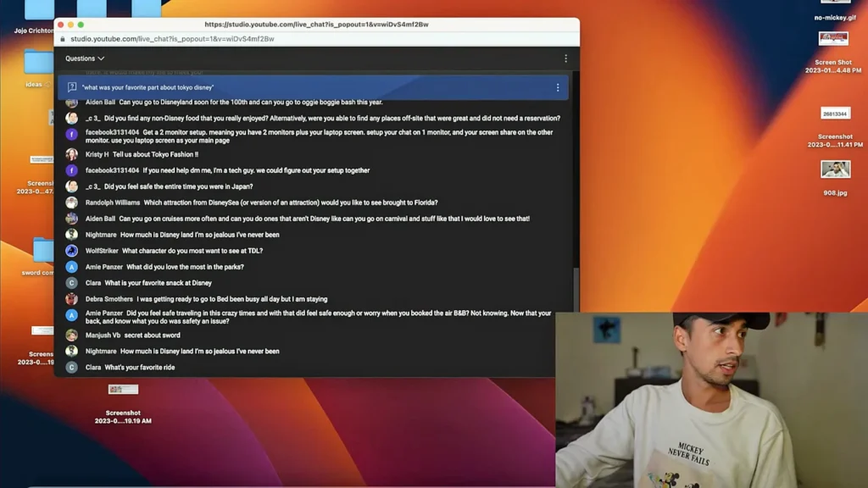Click Manjush Vb's avatar
The height and width of the screenshot is (488, 868).
coord(71,335)
